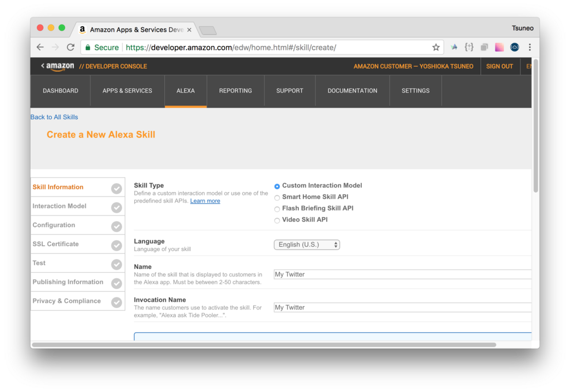
Task: Click the Invocation Name input field
Action: pyautogui.click(x=402, y=307)
